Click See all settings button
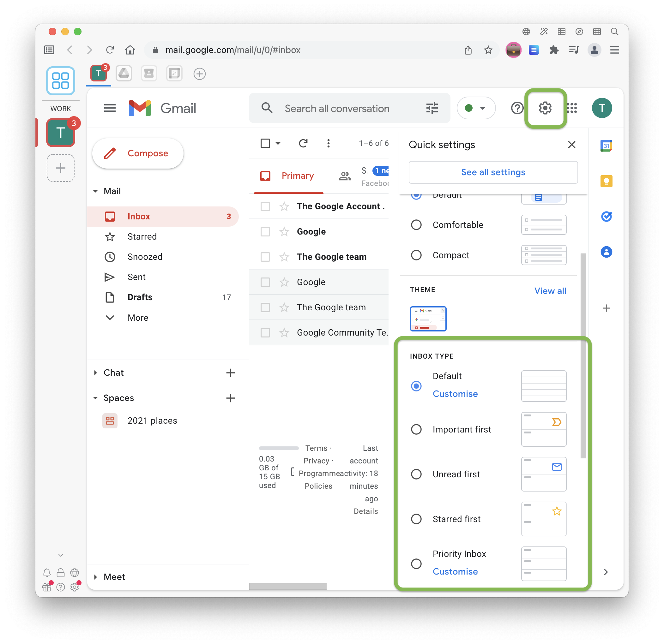The height and width of the screenshot is (644, 664). click(493, 172)
